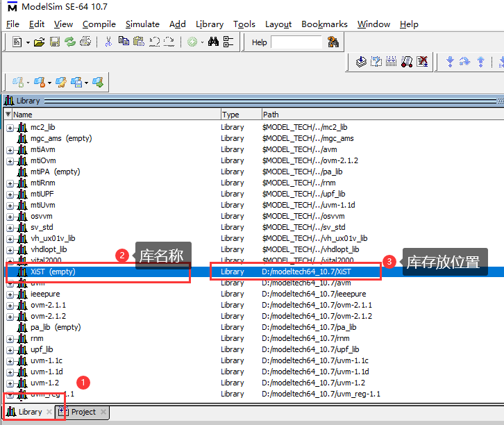
Task: Click the Name column header
Action: tap(117, 115)
